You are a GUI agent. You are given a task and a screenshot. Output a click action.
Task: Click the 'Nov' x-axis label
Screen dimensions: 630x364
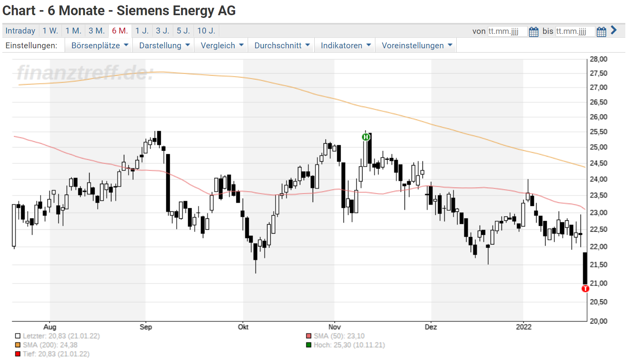[x=334, y=327]
